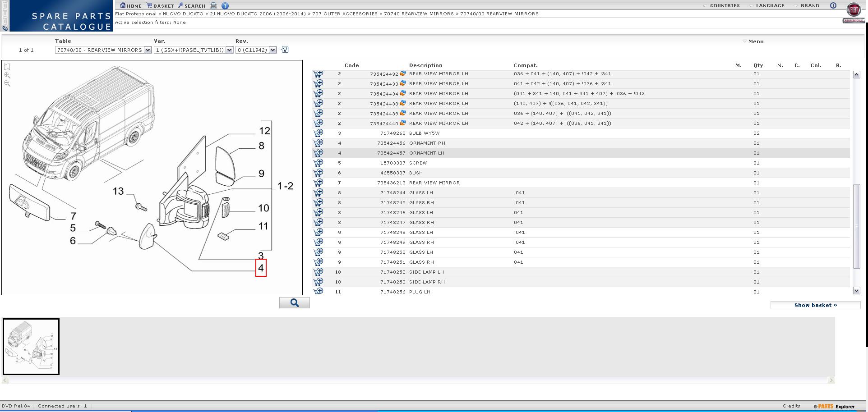868x412 pixels.
Task: Click the zoom-in magnifier on the diagram
Action: coord(7,75)
